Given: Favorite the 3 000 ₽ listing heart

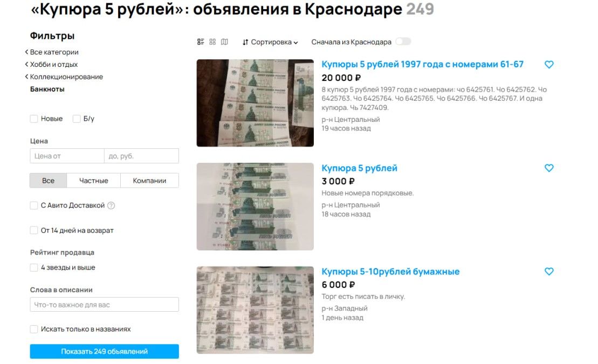Looking at the screenshot, I should point(549,168).
